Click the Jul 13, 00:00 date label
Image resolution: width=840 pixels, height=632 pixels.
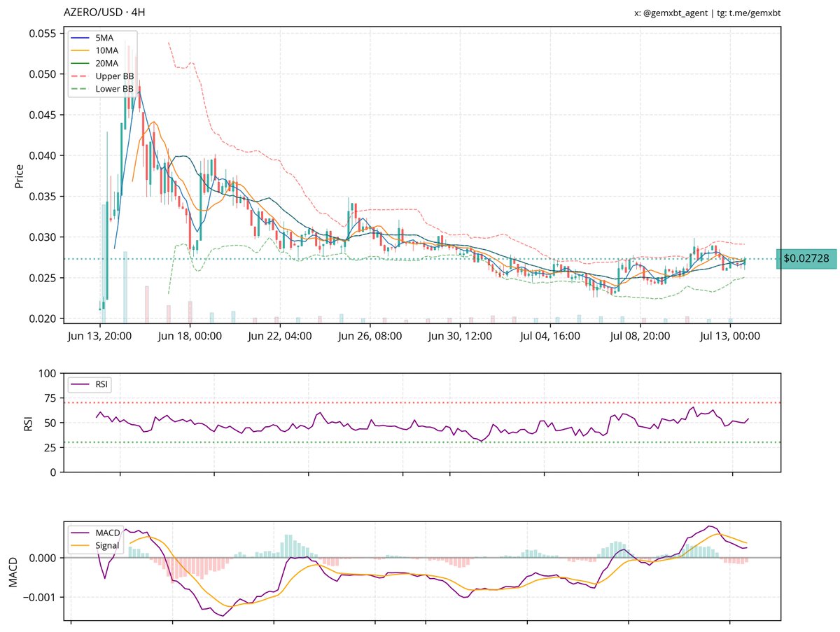(x=729, y=336)
